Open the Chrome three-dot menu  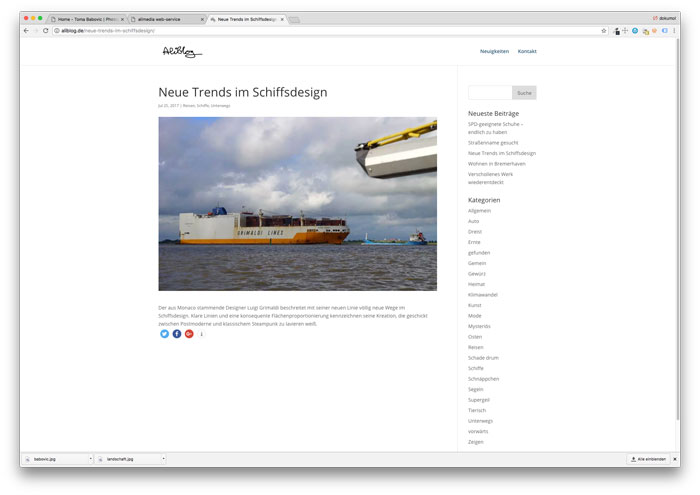click(674, 31)
